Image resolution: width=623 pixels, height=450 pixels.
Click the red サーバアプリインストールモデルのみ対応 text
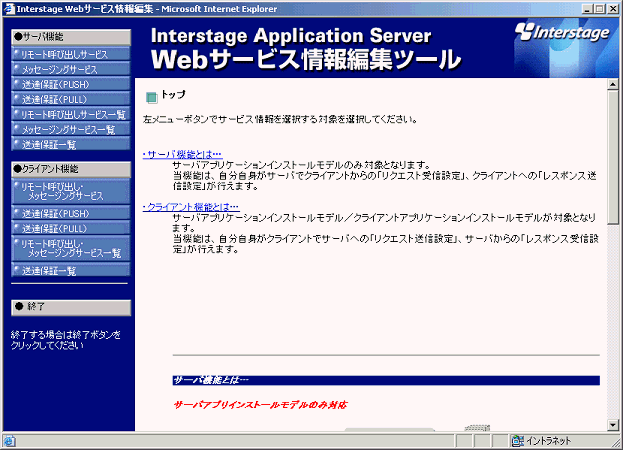(260, 405)
